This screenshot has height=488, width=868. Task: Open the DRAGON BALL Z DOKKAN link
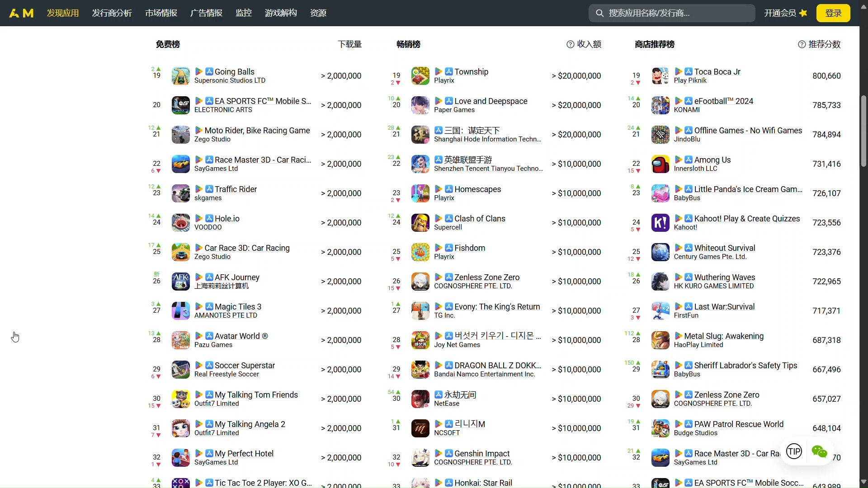coord(498,365)
